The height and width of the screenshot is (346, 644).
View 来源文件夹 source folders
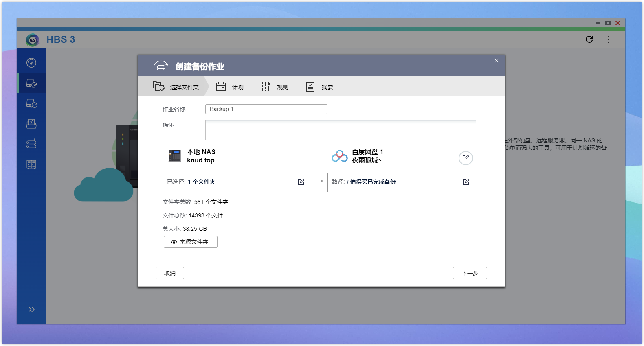tap(190, 242)
